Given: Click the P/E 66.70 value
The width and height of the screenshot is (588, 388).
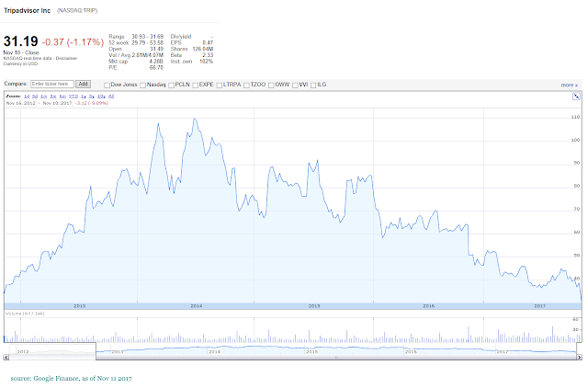Looking at the screenshot, I should (x=156, y=67).
